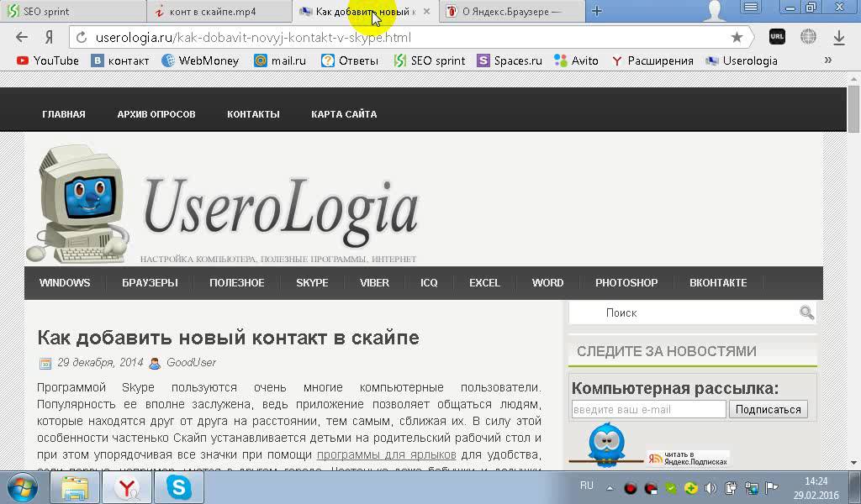
Task: Open the ICQ category
Action: [x=429, y=283]
